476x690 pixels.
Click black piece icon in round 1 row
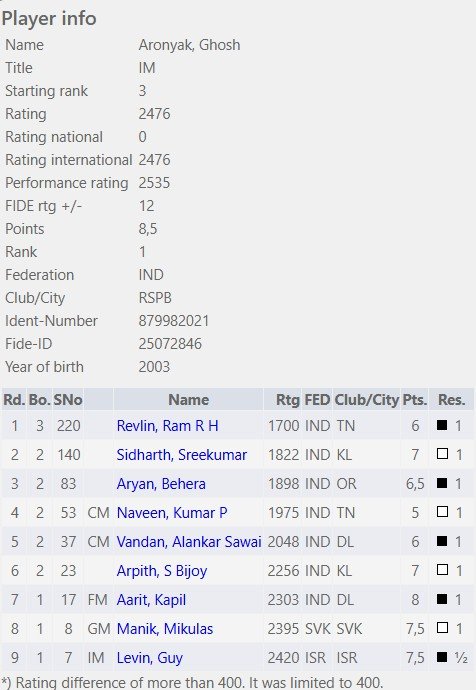[x=442, y=425]
